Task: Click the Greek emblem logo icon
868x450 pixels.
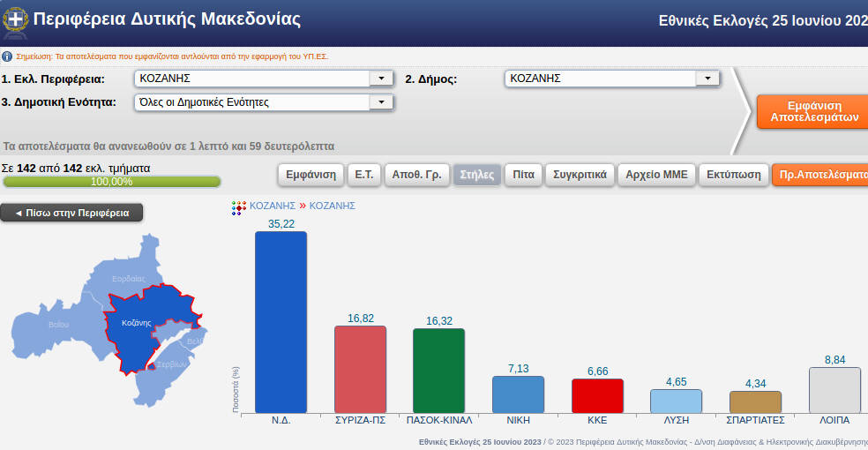Action: pos(15,19)
